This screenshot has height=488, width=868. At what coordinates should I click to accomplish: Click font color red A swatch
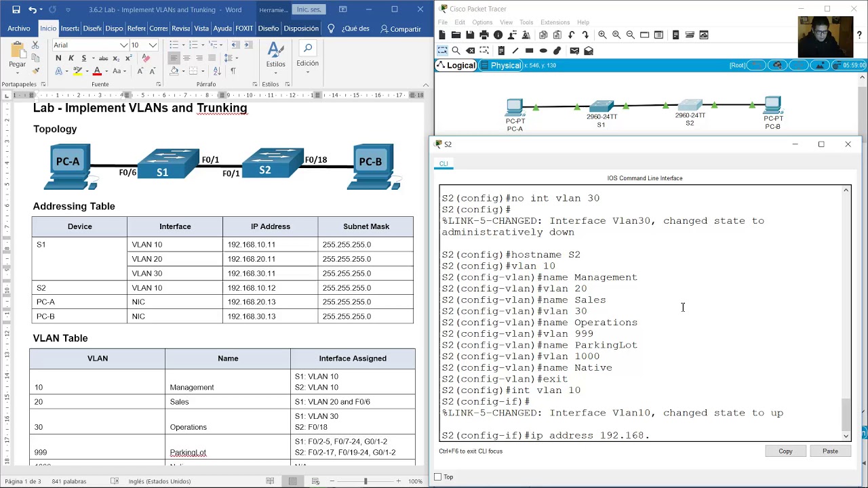pos(97,70)
